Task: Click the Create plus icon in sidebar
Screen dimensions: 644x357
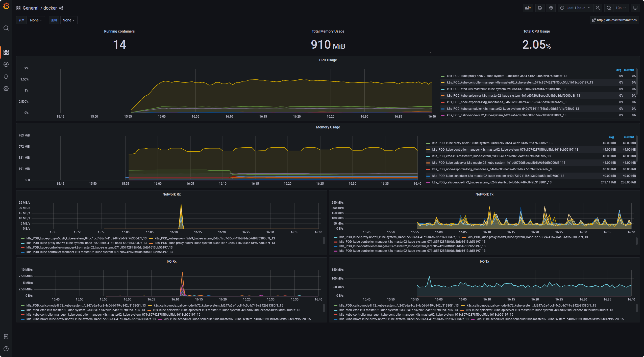Action: pos(6,40)
